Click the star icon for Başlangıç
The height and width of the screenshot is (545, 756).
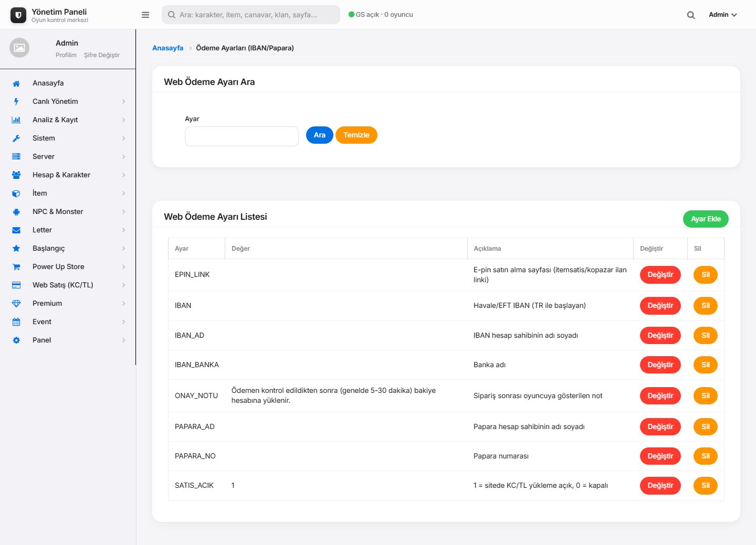[x=16, y=249]
